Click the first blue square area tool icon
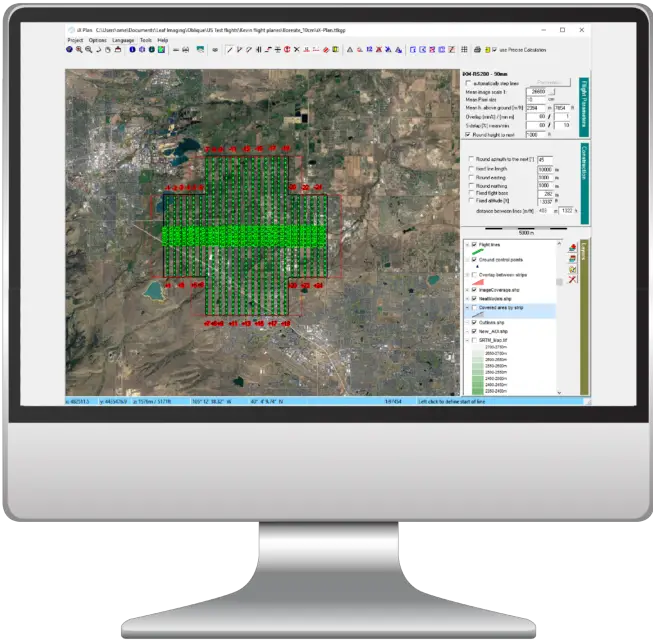 413,50
